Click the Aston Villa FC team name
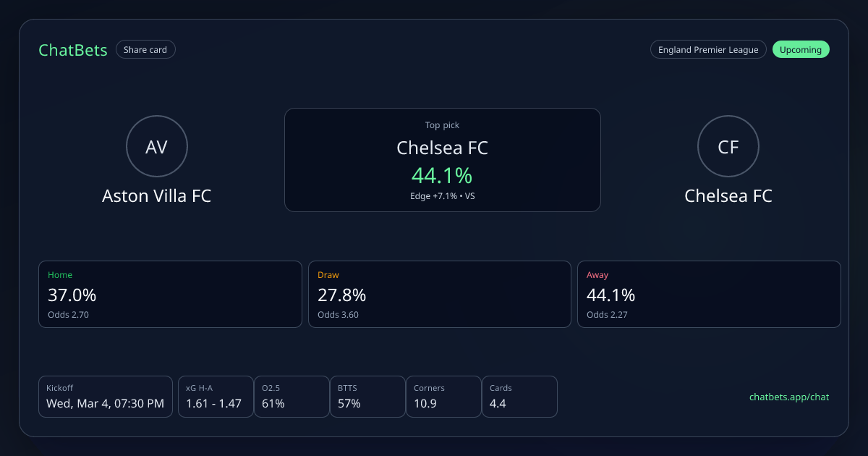Image resolution: width=868 pixels, height=456 pixels. pos(157,196)
